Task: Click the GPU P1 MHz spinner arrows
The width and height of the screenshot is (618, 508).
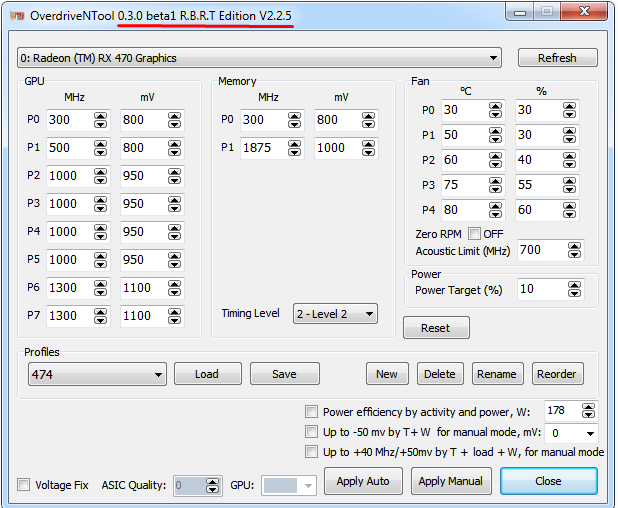Action: pos(101,148)
